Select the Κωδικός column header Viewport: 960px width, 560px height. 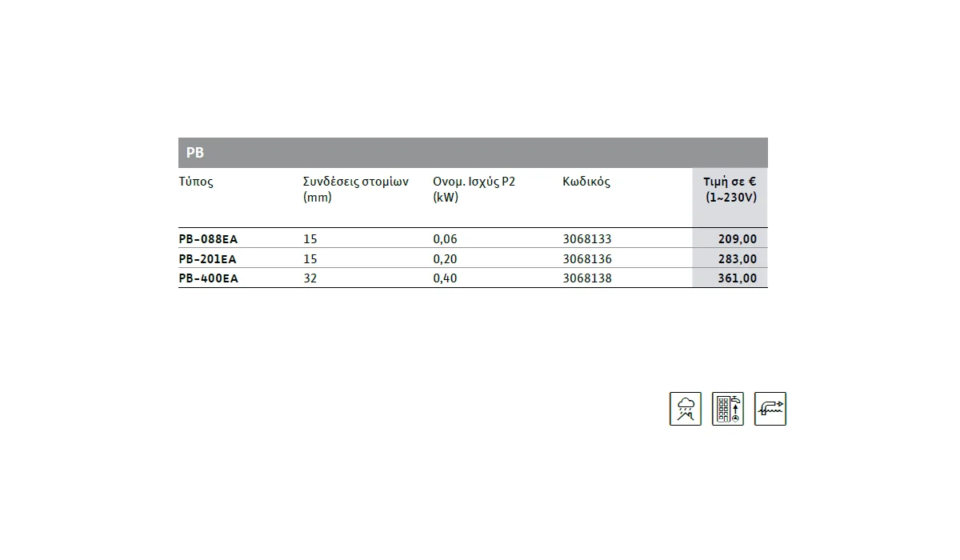pos(586,182)
